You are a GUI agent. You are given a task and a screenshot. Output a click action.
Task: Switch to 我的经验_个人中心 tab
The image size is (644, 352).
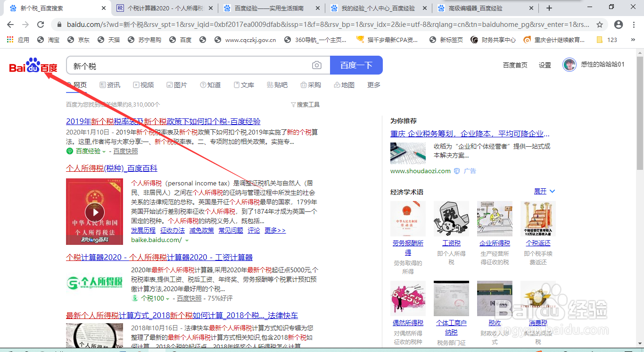coord(379,8)
